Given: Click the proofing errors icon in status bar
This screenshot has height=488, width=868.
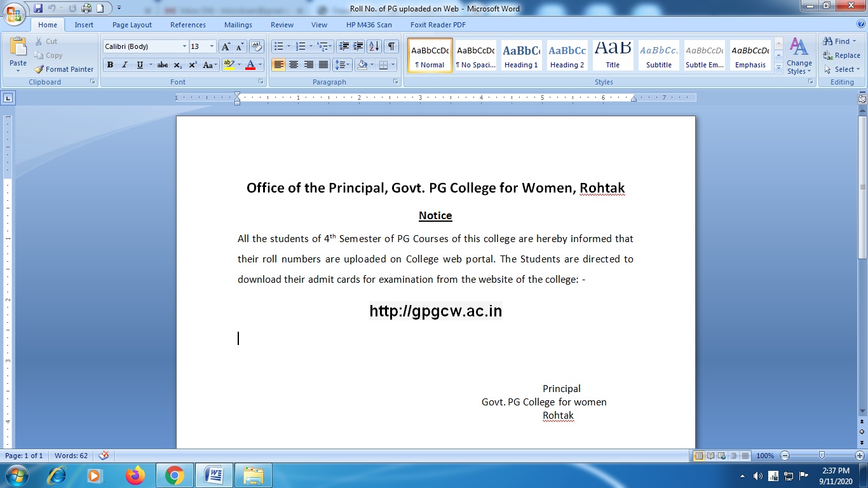Looking at the screenshot, I should coord(104,456).
